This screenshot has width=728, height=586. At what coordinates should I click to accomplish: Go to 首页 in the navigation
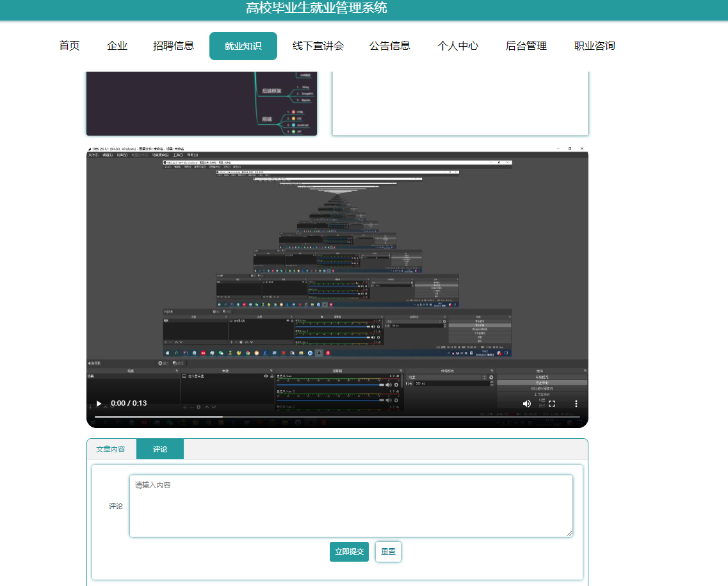click(69, 45)
